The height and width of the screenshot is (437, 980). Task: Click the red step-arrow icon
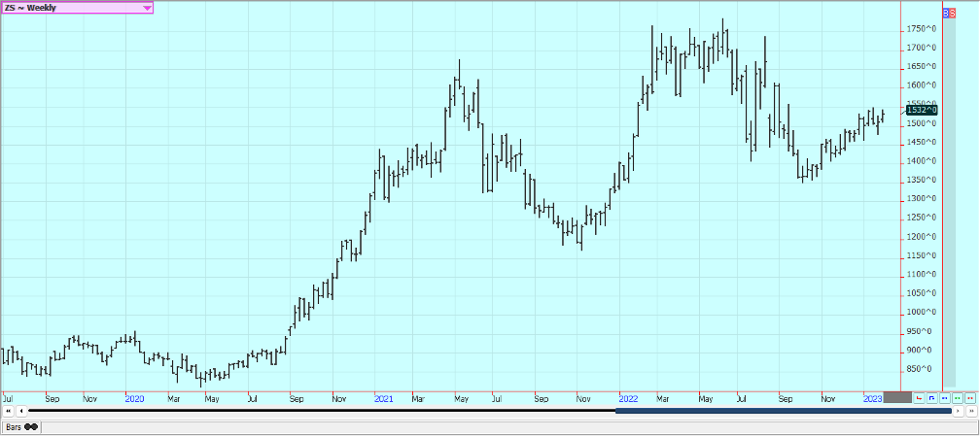pos(919,398)
